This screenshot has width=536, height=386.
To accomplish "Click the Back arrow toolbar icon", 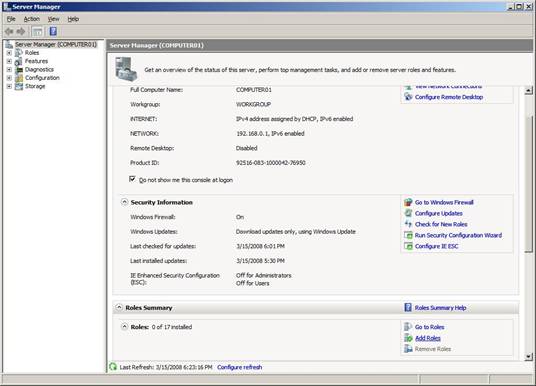I will point(9,32).
